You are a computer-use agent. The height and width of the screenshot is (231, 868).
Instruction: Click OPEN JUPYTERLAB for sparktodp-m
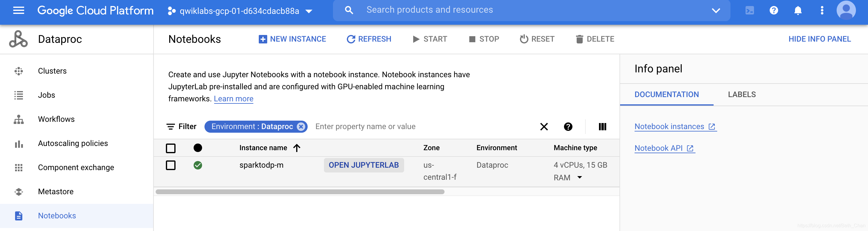364,165
